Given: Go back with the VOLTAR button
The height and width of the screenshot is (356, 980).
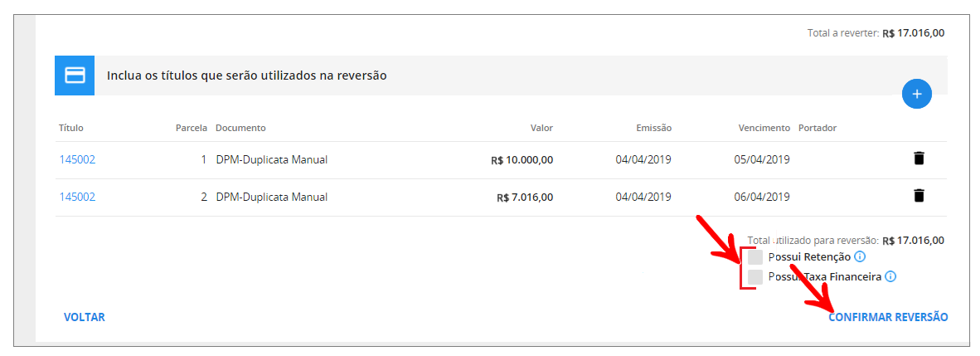Looking at the screenshot, I should 85,317.
